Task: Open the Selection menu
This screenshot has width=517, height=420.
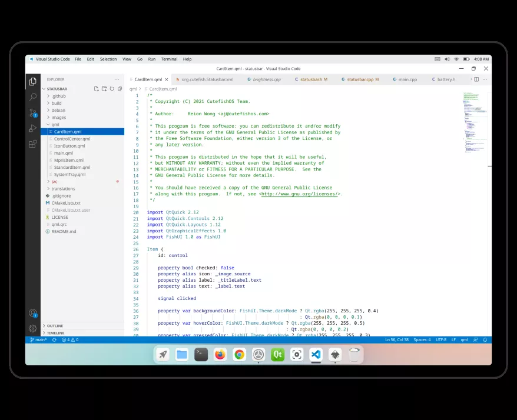Action: tap(108, 59)
